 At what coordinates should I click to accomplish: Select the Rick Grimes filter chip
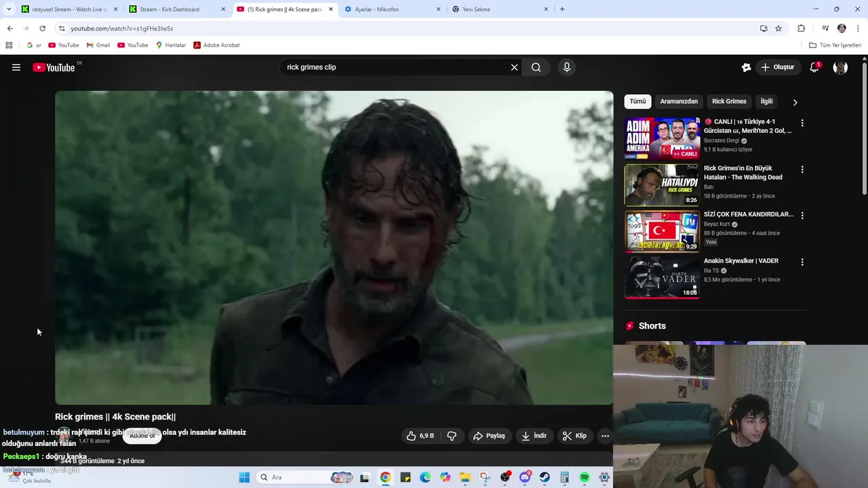(x=729, y=102)
